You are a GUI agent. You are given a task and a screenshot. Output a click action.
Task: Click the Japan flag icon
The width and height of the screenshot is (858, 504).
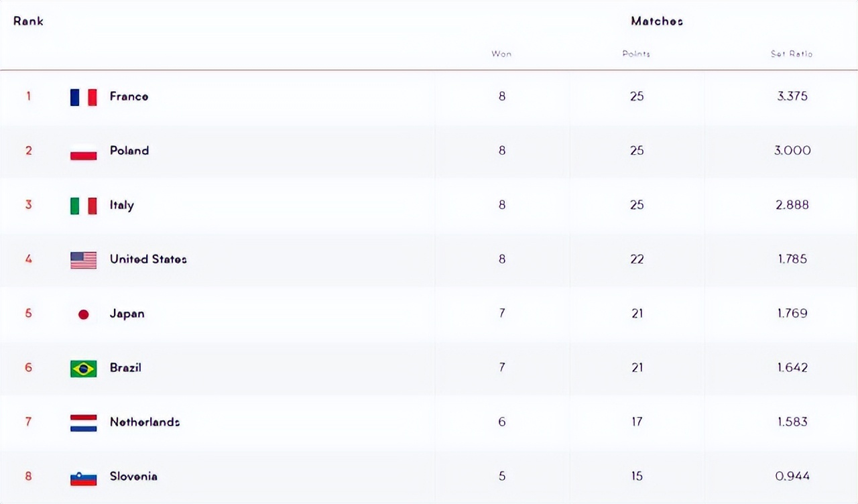[x=84, y=314]
